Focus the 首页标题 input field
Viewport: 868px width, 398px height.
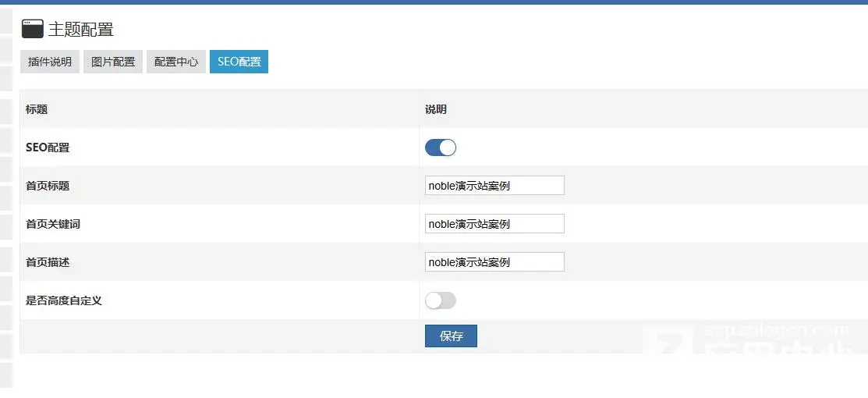[x=494, y=186]
